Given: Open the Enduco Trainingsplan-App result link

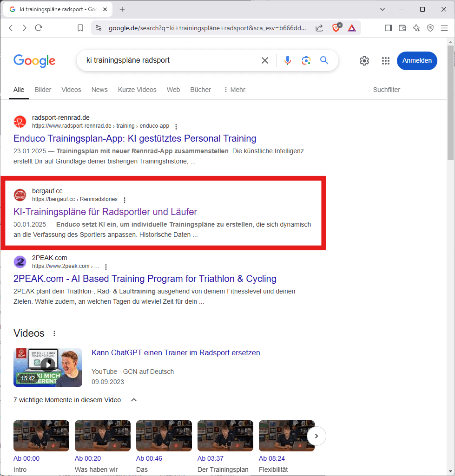Looking at the screenshot, I should [x=135, y=138].
